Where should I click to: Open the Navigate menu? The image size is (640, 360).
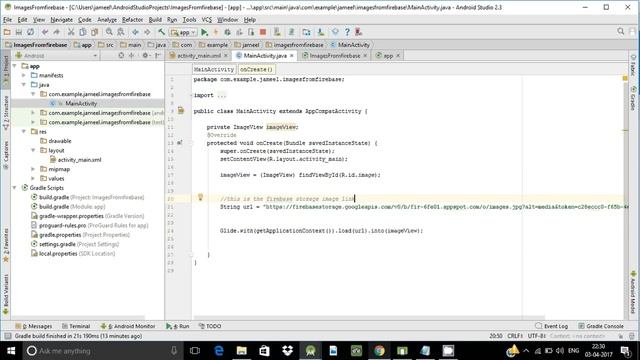click(61, 20)
